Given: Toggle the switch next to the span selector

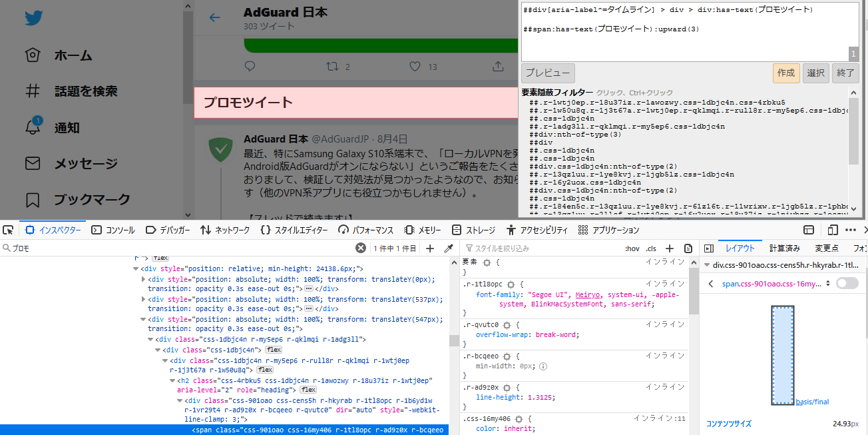Looking at the screenshot, I should pos(846,282).
